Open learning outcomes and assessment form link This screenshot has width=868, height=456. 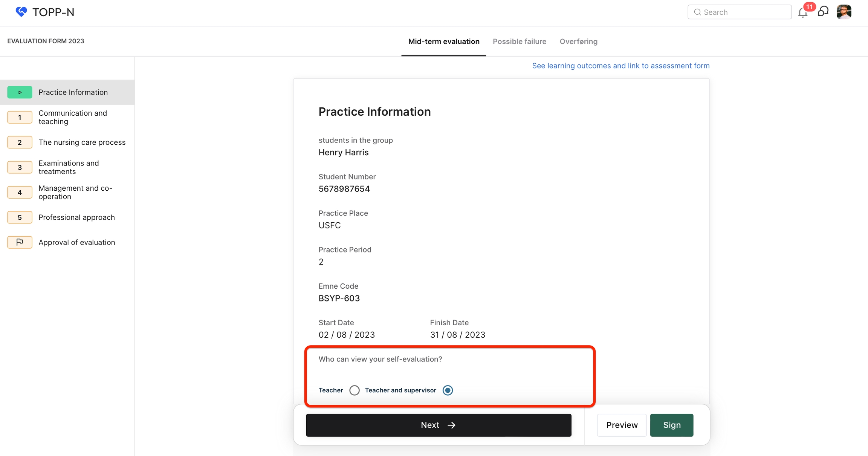pos(620,66)
